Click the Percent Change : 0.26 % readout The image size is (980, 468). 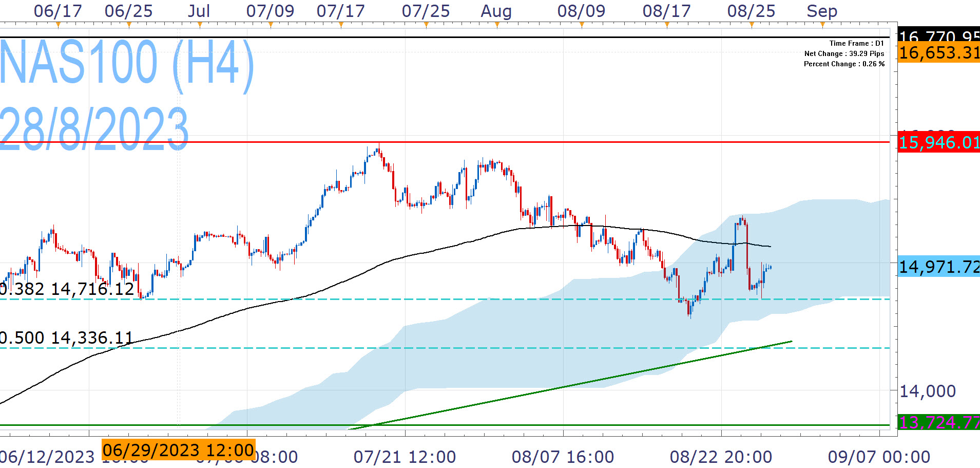tap(844, 64)
